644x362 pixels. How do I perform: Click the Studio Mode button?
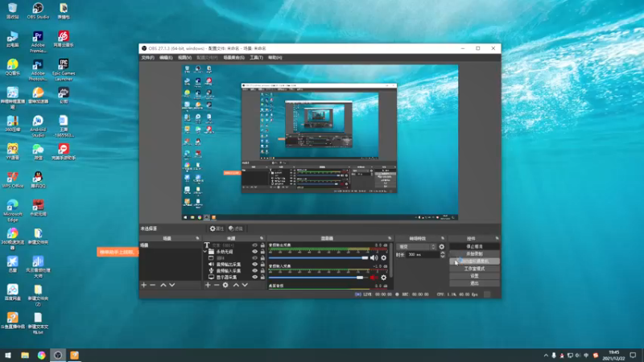474,269
